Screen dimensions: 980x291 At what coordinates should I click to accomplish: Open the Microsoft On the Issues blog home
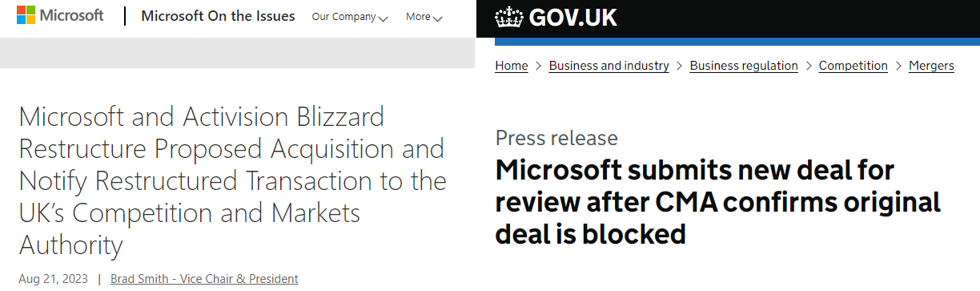218,16
